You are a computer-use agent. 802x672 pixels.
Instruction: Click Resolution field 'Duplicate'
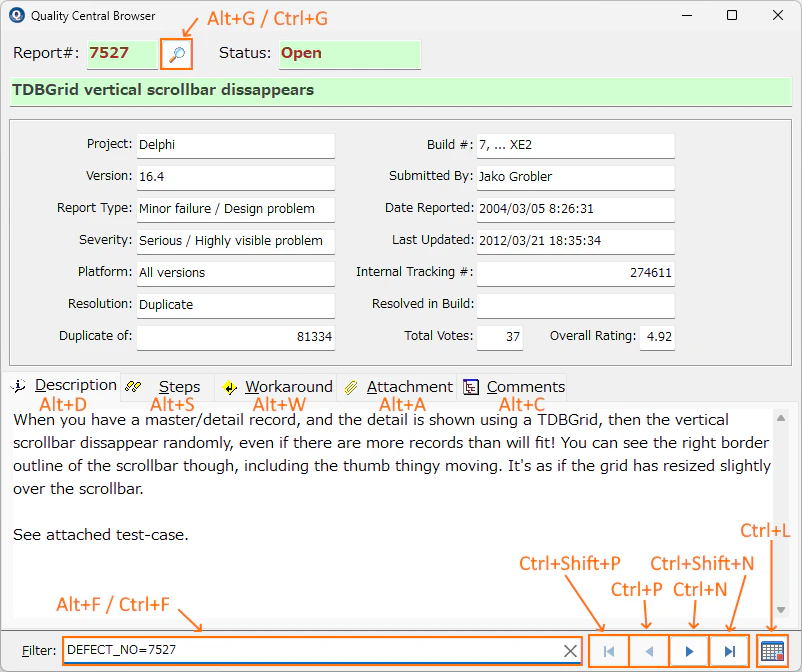(236, 305)
